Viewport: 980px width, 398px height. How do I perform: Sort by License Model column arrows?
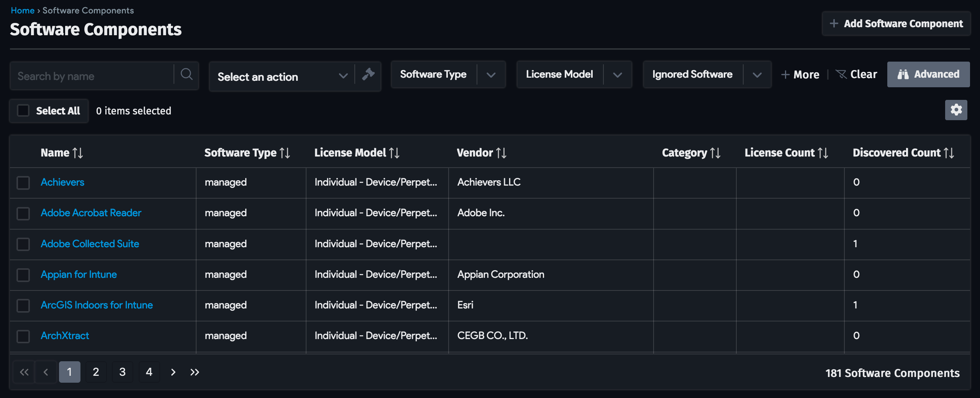[394, 153]
